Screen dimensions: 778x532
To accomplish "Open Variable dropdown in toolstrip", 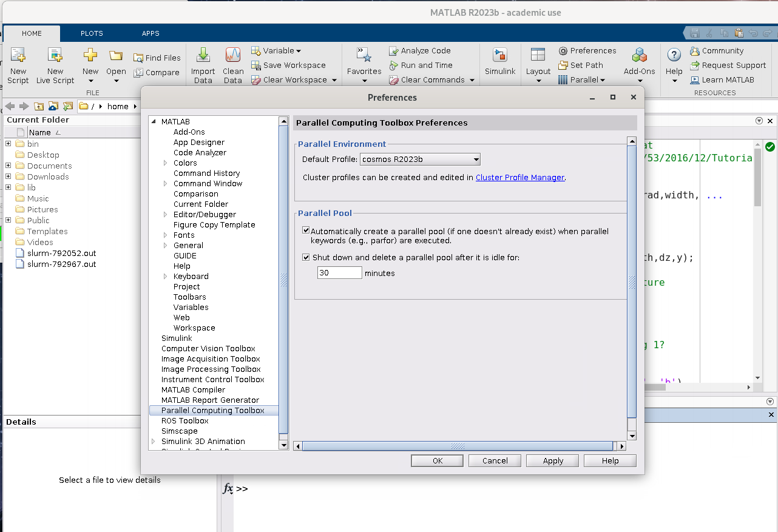I will [x=276, y=50].
